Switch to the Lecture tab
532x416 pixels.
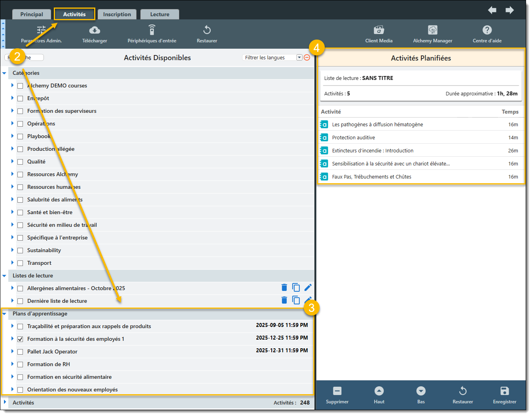pyautogui.click(x=159, y=15)
